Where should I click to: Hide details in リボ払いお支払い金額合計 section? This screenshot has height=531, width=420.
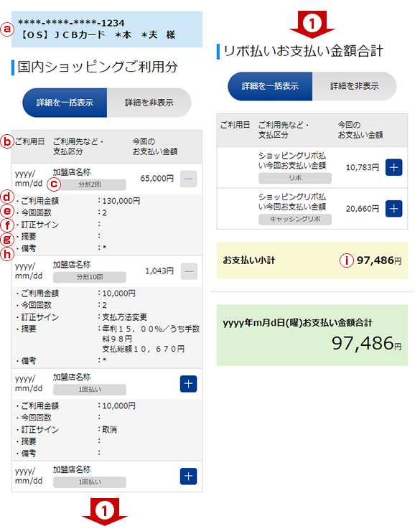tap(354, 86)
